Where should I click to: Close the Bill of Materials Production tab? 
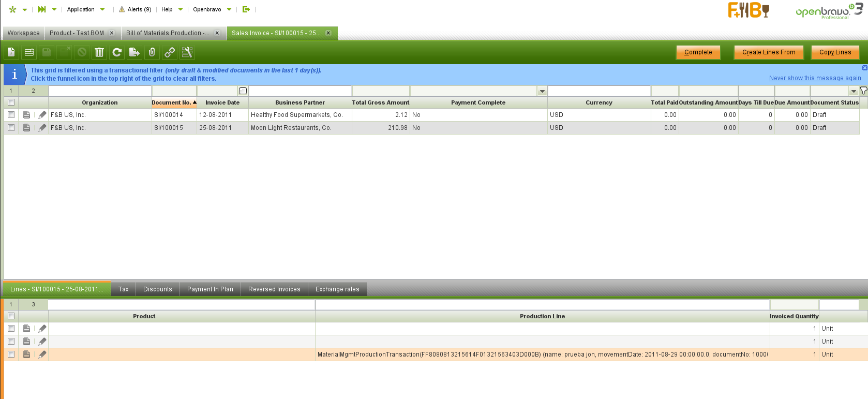click(x=217, y=33)
